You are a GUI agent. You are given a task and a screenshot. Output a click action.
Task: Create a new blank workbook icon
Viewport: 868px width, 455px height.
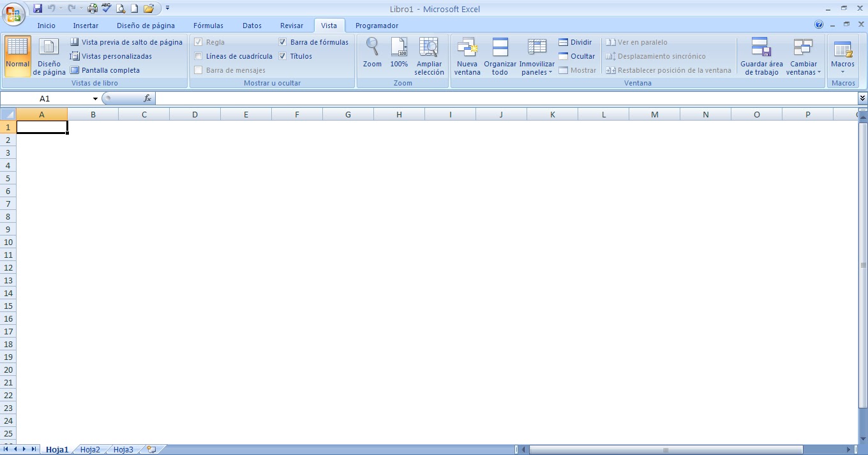(x=134, y=8)
